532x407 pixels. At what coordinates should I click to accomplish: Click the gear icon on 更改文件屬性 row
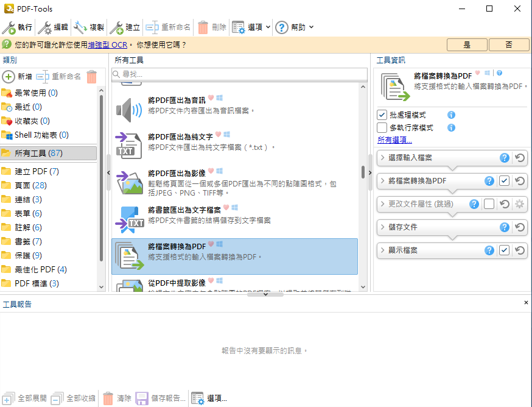[519, 204]
